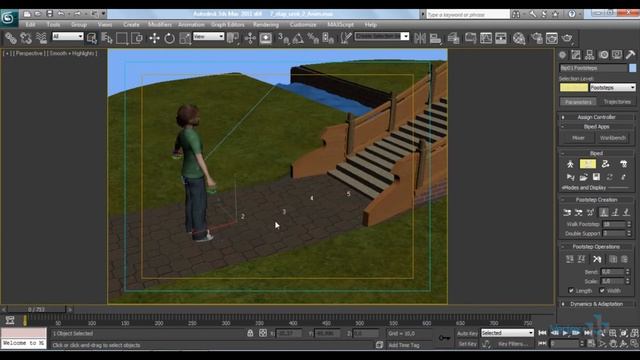Open the Animation menu
The height and width of the screenshot is (360, 640).
pos(191,25)
